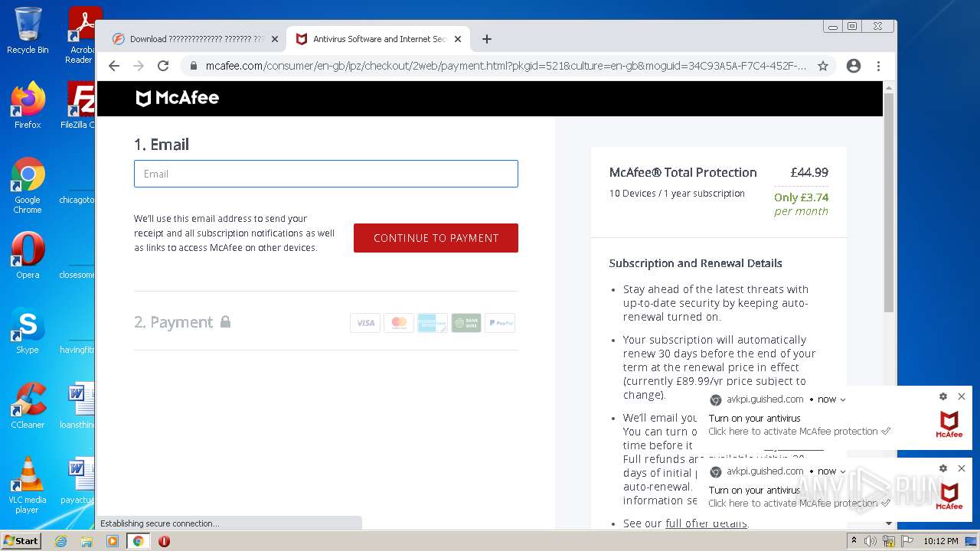Open FileZilla Client desktop shortcut
This screenshot has height=551, width=980.
(80, 105)
